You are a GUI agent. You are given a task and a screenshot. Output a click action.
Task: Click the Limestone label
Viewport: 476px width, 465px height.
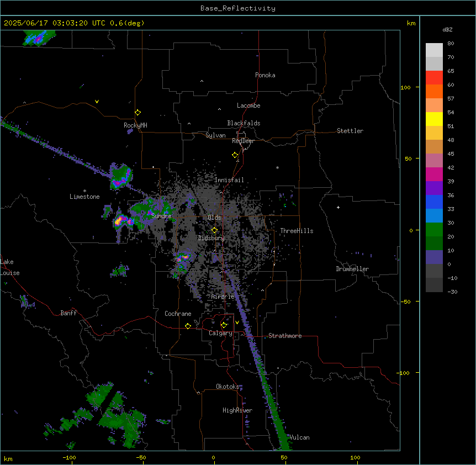coord(84,197)
